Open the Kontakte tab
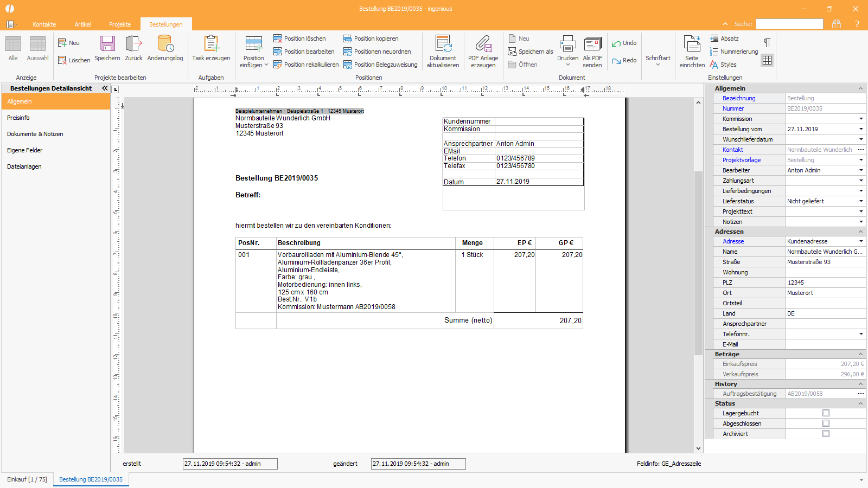 (44, 24)
